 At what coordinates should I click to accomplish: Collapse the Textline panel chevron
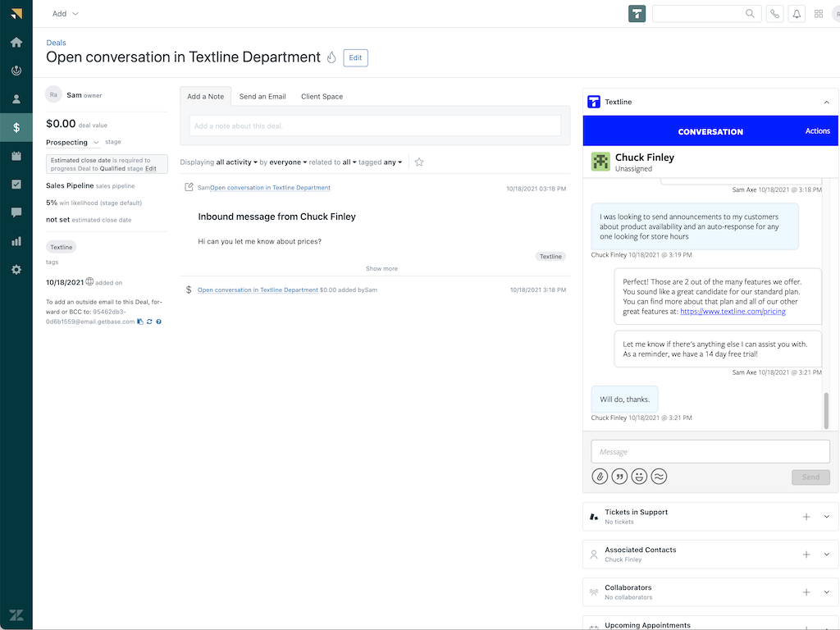tap(826, 102)
